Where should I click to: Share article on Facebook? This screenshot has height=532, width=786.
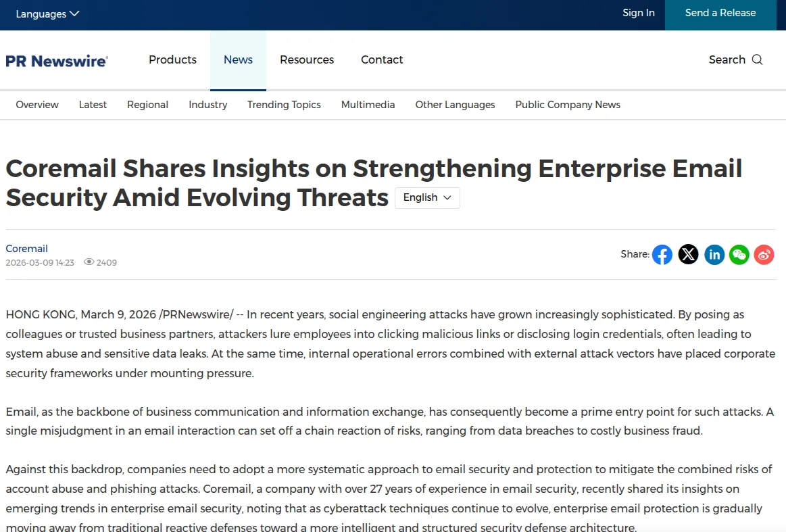[662, 254]
